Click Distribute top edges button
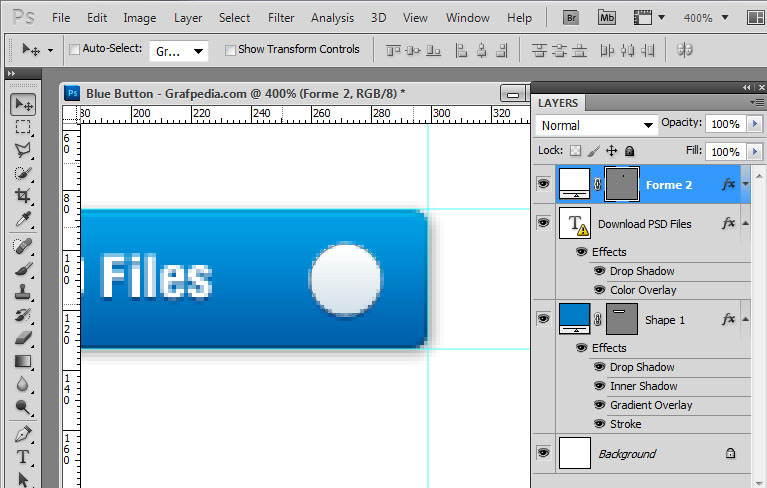 pos(539,50)
